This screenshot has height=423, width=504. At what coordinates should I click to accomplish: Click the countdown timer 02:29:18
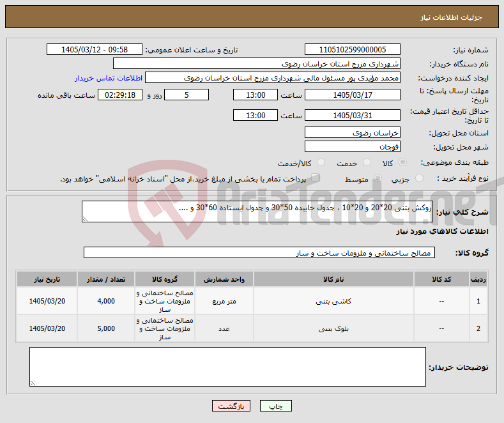point(120,95)
